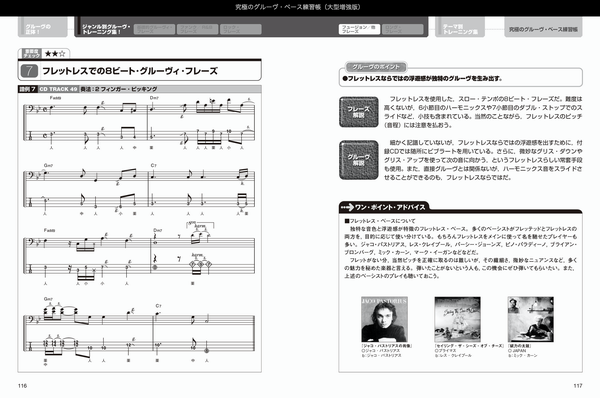Click the グルーヴ解説 icon block
This screenshot has width=600, height=398.
pos(359,160)
